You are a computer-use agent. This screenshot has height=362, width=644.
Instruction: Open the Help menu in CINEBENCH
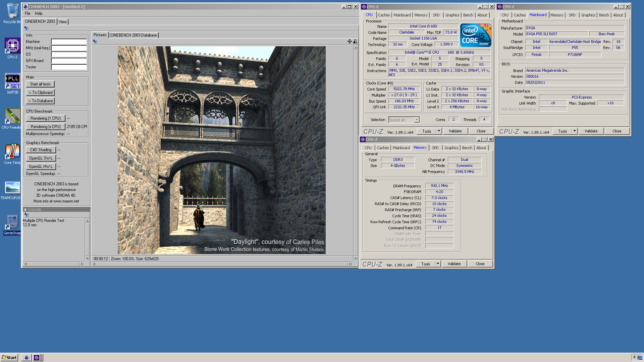39,13
